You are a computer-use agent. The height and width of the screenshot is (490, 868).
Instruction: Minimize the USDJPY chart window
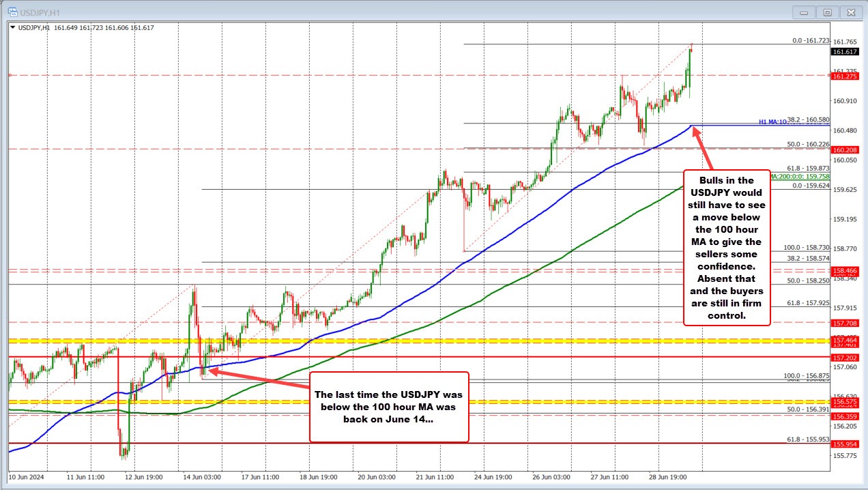803,12
